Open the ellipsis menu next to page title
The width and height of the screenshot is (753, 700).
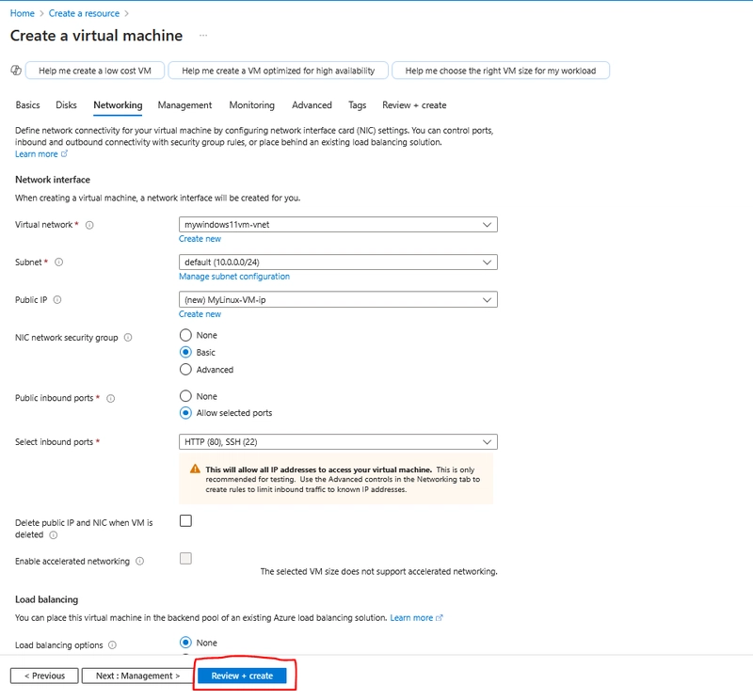pos(203,36)
